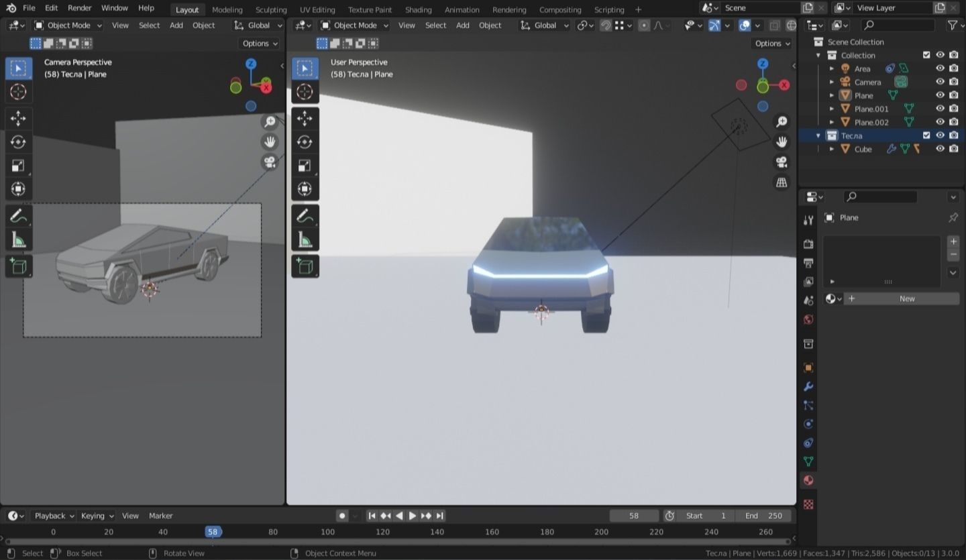This screenshot has height=560, width=966.
Task: Open Global orientation dropdown in right viewport
Action: tap(544, 25)
